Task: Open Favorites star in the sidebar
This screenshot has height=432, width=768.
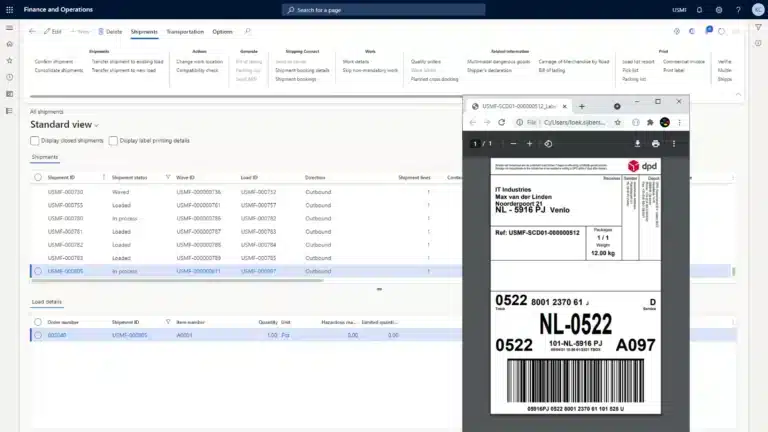Action: click(x=9, y=60)
